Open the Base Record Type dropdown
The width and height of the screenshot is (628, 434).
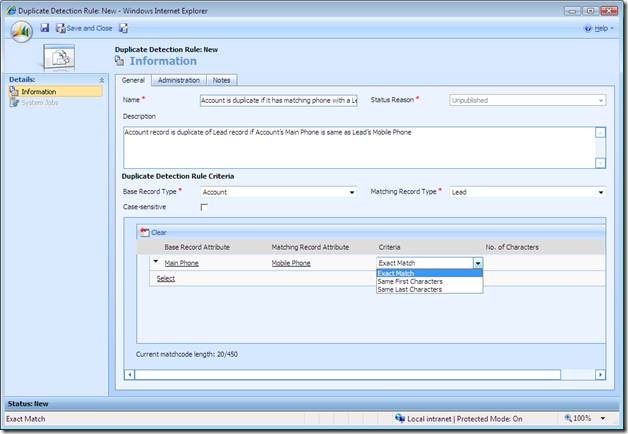click(x=278, y=191)
